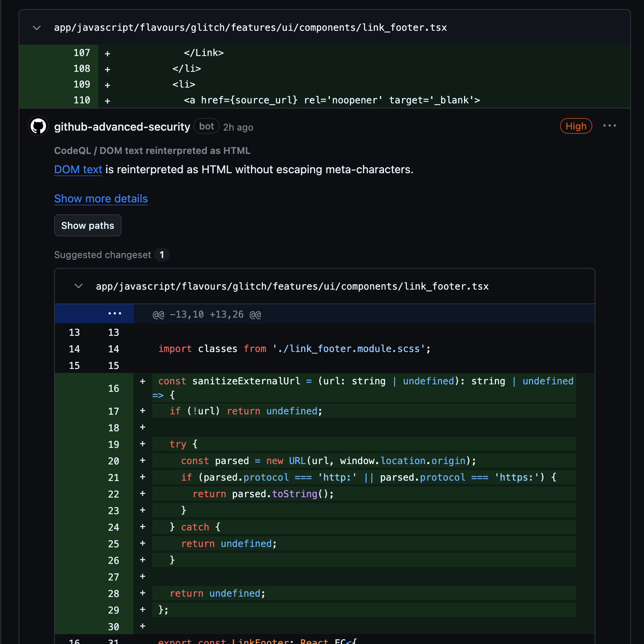Screen dimensions: 644x644
Task: Click new line number 19 try block
Action: 114,445
